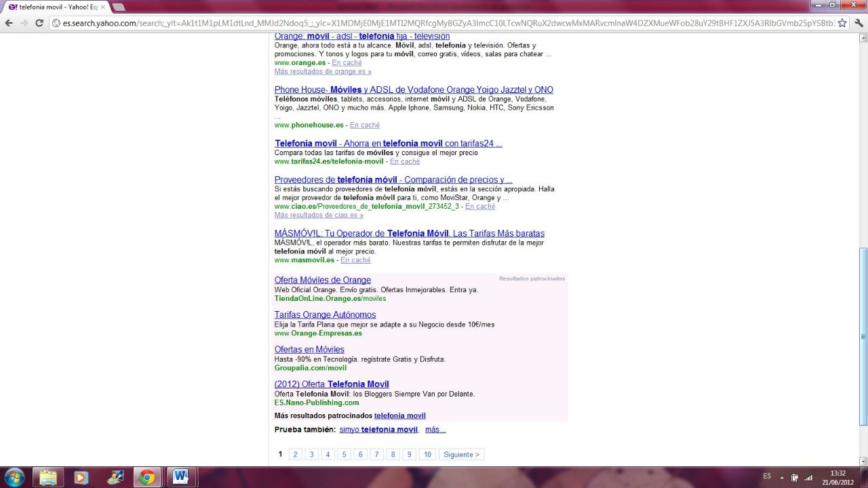Open Microsoft Word from the taskbar
The height and width of the screenshot is (488, 868).
tap(180, 477)
